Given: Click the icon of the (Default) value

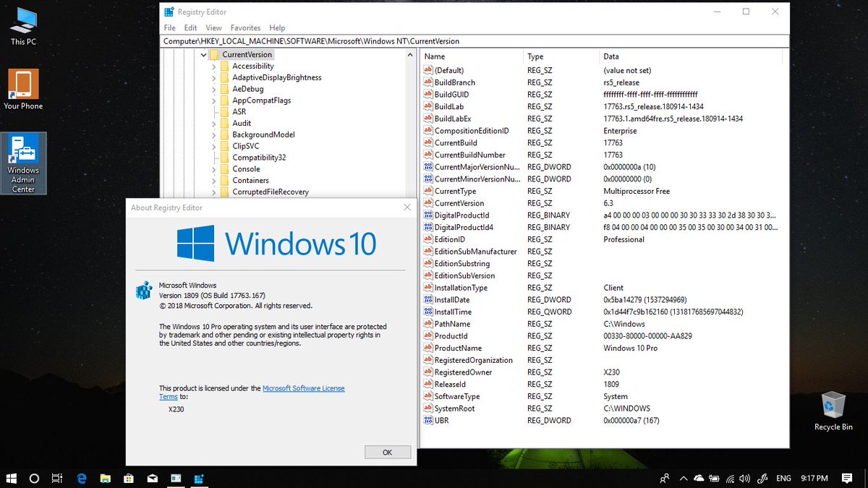Looking at the screenshot, I should [x=427, y=71].
